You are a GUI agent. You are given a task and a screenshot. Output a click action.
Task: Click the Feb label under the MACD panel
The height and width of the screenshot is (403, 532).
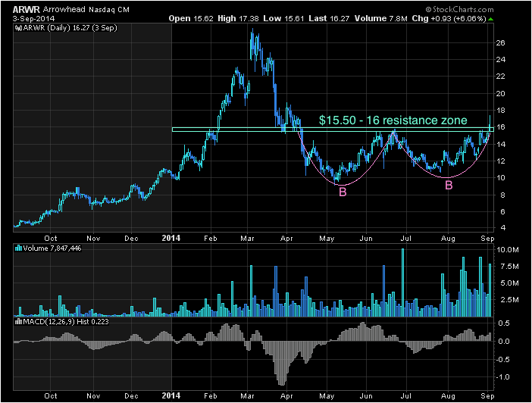[211, 396]
